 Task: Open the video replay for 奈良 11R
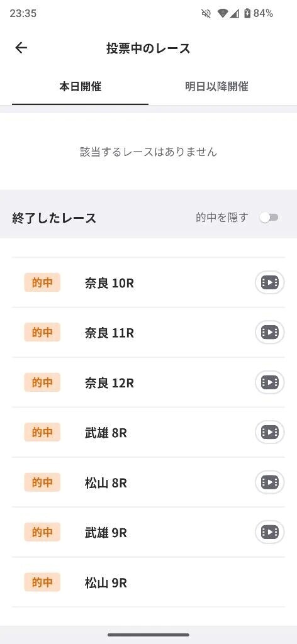pyautogui.click(x=269, y=332)
